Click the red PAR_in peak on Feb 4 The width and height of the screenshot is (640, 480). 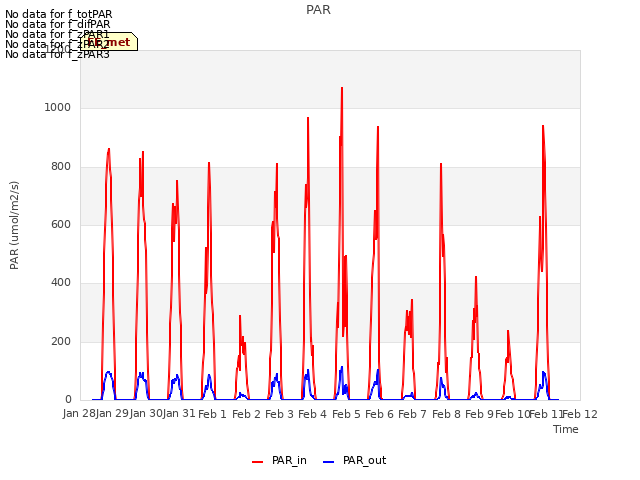[x=308, y=118]
